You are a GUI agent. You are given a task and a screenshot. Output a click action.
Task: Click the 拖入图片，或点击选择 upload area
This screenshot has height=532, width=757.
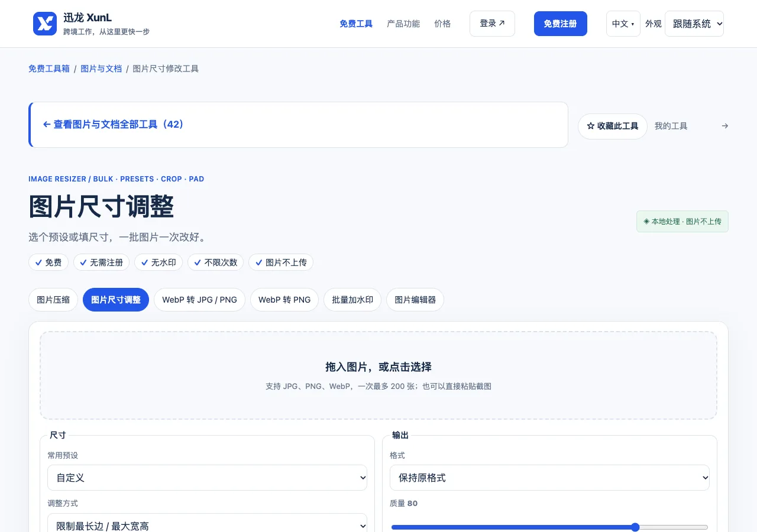click(x=378, y=375)
